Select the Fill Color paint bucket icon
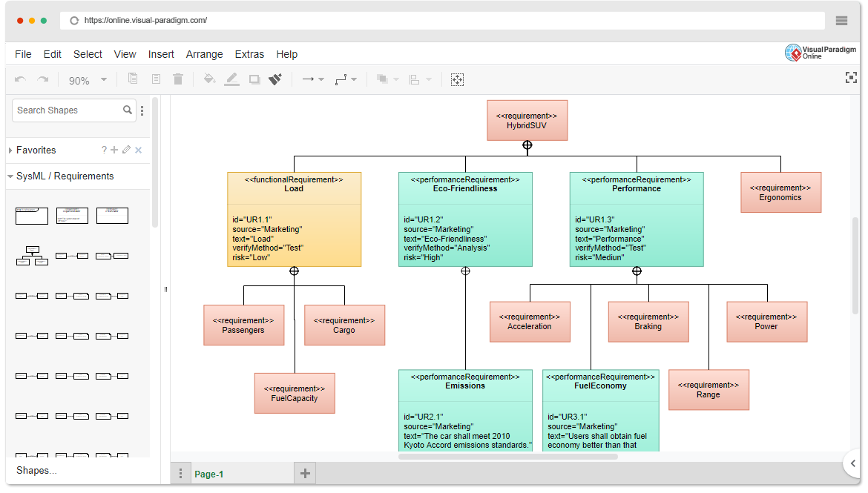Image resolution: width=868 pixels, height=493 pixels. pyautogui.click(x=208, y=79)
